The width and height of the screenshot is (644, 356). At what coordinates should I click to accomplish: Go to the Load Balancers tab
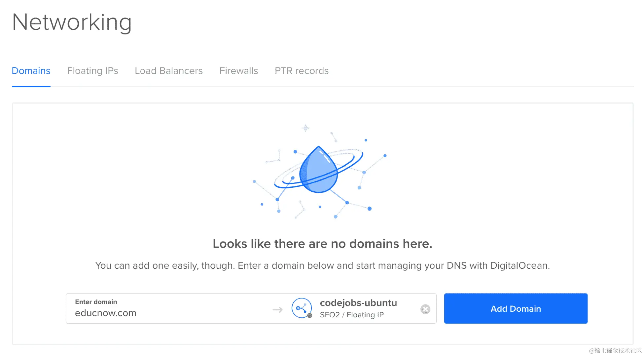coord(169,71)
